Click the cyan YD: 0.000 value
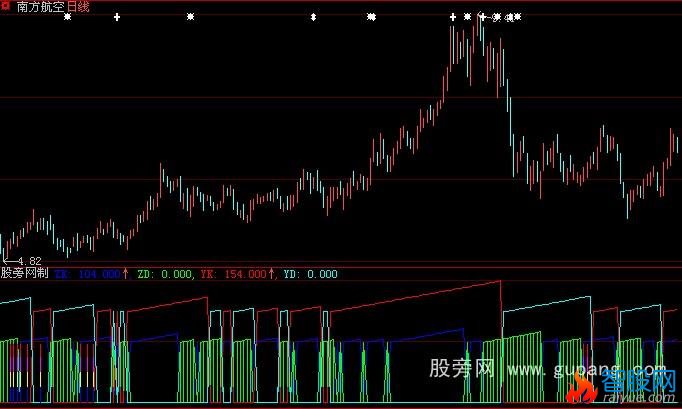This screenshot has height=409, width=682. (x=310, y=274)
